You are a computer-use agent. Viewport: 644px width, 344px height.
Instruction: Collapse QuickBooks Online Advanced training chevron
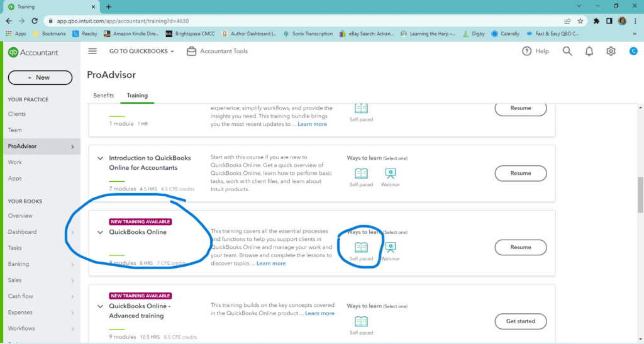click(x=100, y=306)
